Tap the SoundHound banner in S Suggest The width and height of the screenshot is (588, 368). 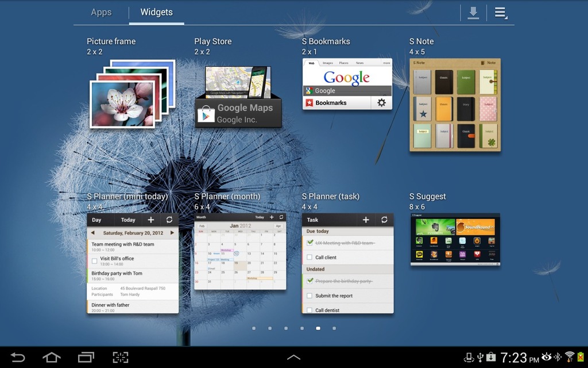click(475, 227)
